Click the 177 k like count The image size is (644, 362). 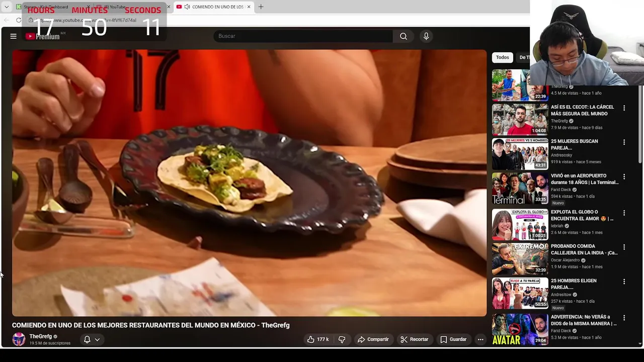pyautogui.click(x=323, y=339)
